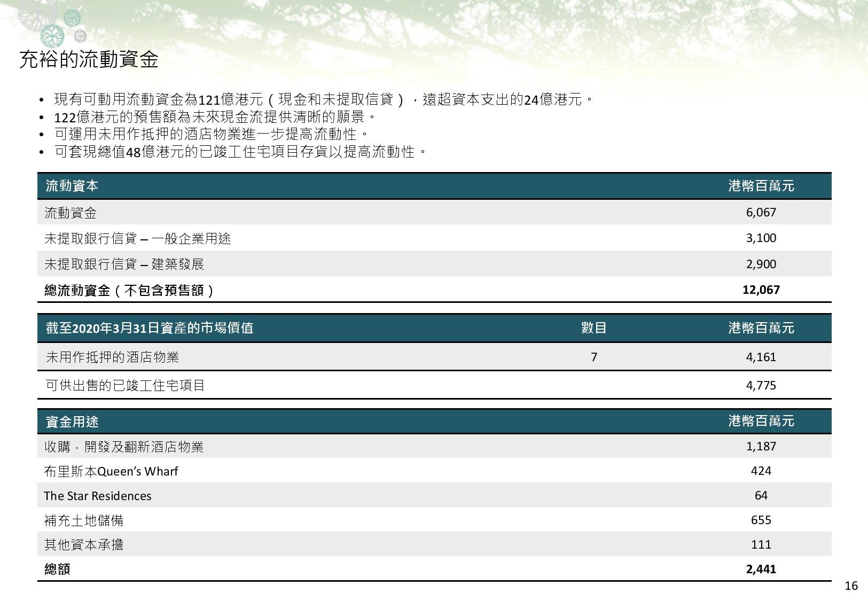
Task: Click the bullet about 48億港元 completed residential inventory
Action: tap(241, 152)
